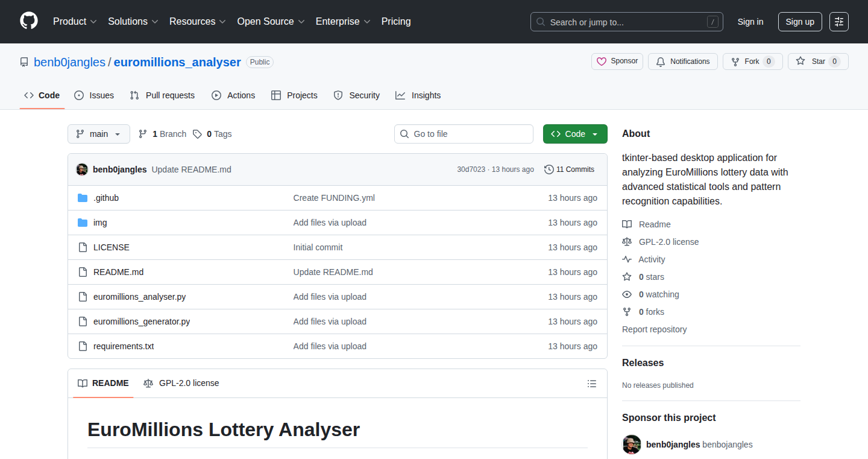This screenshot has width=868, height=459.
Task: View the 0 stars link
Action: [x=643, y=277]
